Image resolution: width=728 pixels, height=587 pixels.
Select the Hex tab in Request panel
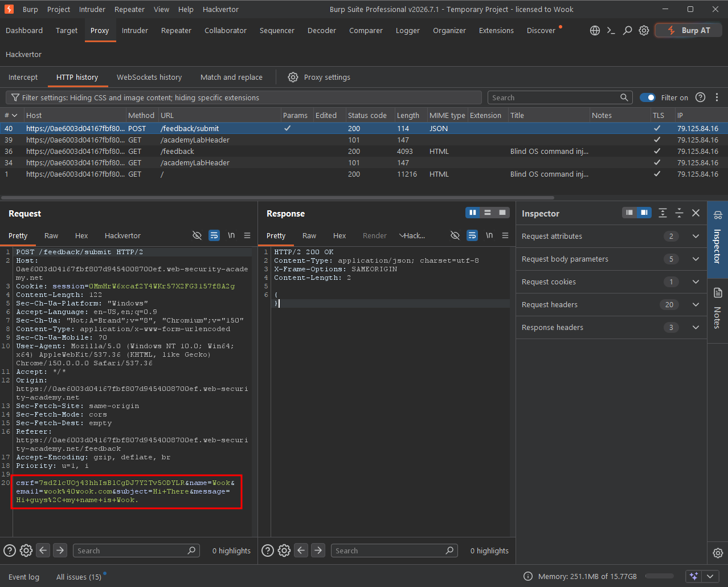pos(81,235)
